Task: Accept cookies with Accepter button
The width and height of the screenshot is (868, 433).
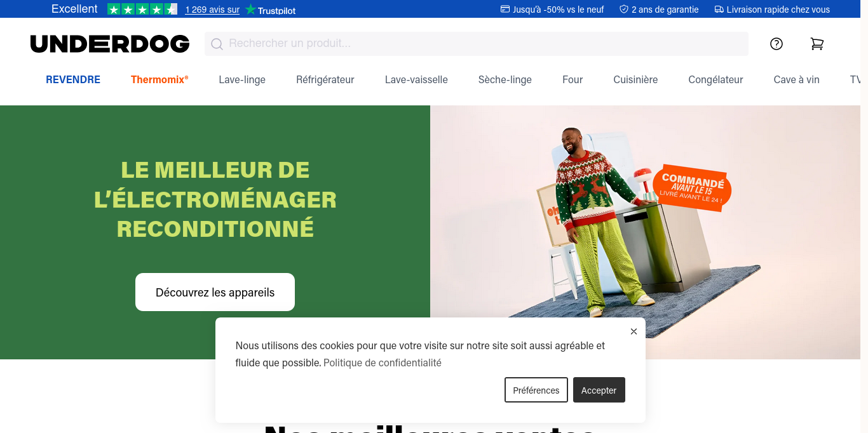Action: pos(599,390)
